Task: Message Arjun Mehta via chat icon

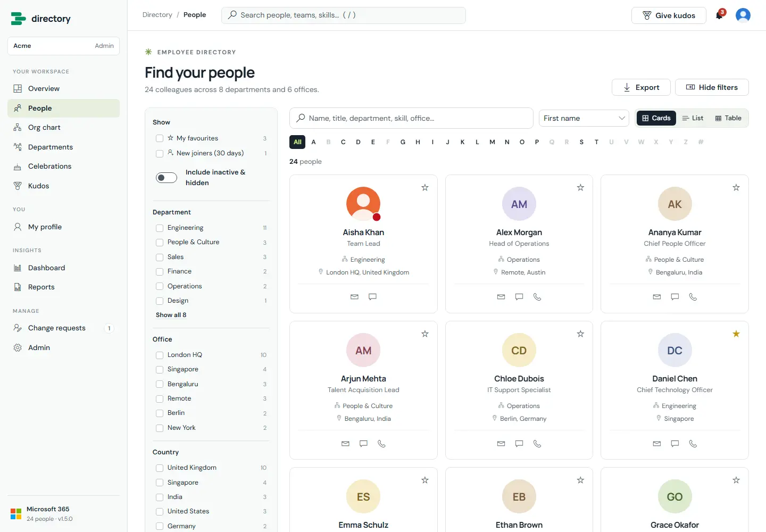Action: coord(363,443)
